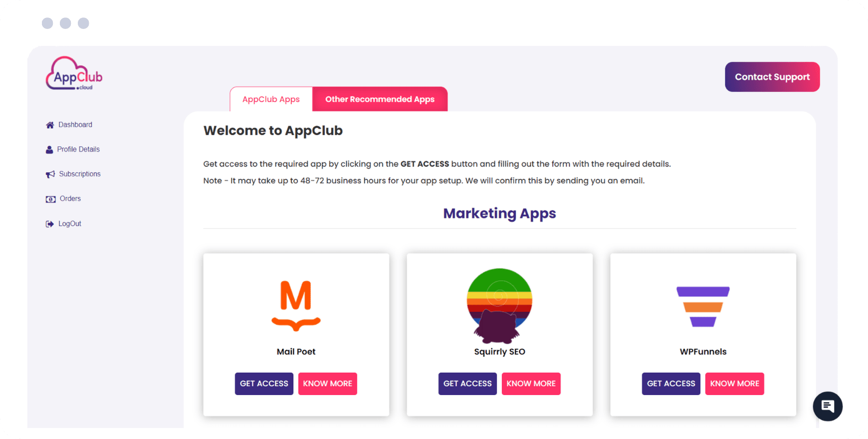The width and height of the screenshot is (868, 439).
Task: Know more about WPFunnels
Action: [x=734, y=384]
